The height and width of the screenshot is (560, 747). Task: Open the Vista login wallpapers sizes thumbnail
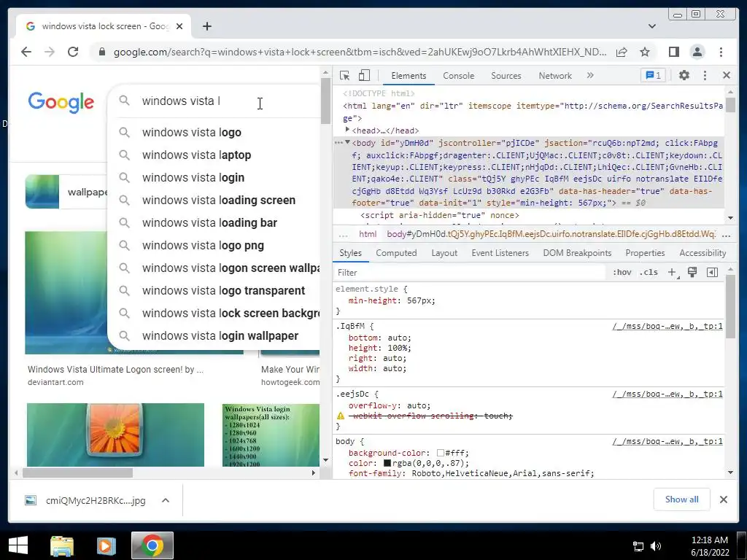271,435
